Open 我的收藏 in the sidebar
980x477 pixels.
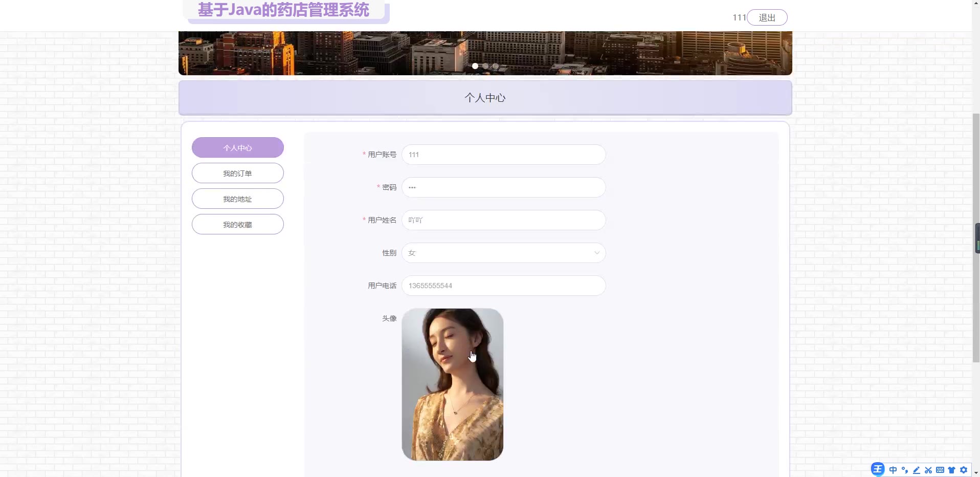[x=237, y=224]
